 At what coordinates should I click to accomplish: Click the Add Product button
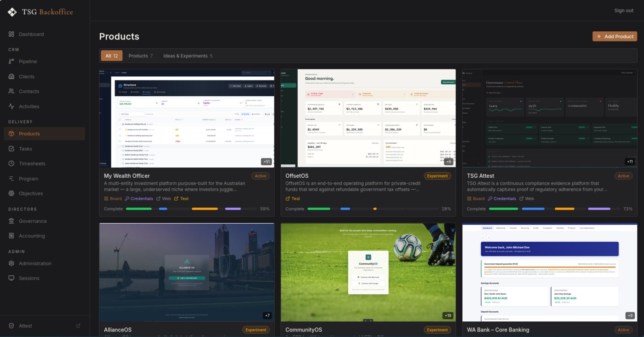point(615,36)
